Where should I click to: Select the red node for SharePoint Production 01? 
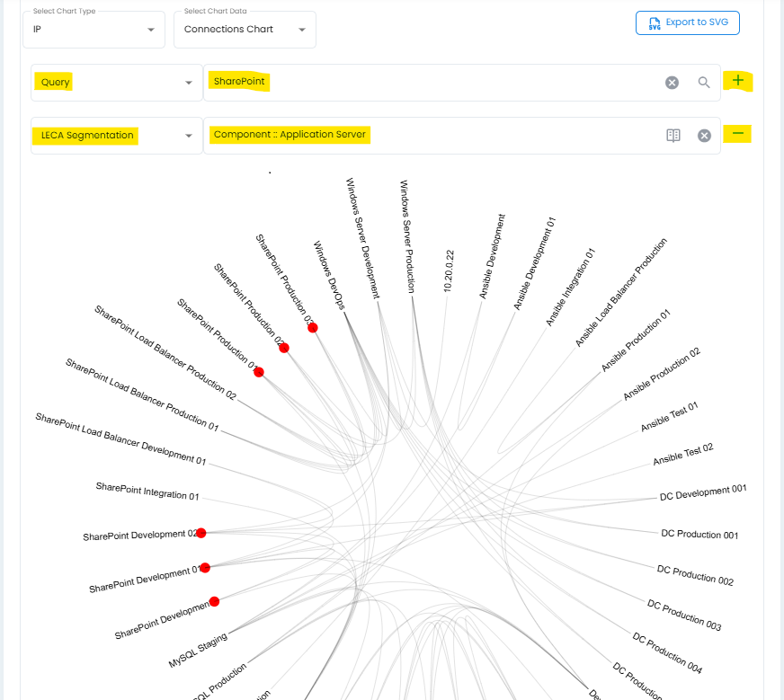pyautogui.click(x=259, y=372)
